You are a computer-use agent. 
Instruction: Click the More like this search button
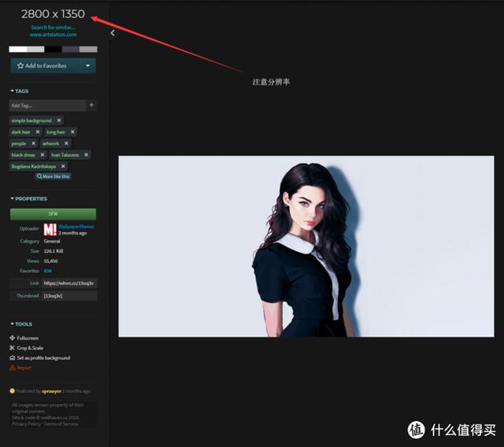coord(53,176)
